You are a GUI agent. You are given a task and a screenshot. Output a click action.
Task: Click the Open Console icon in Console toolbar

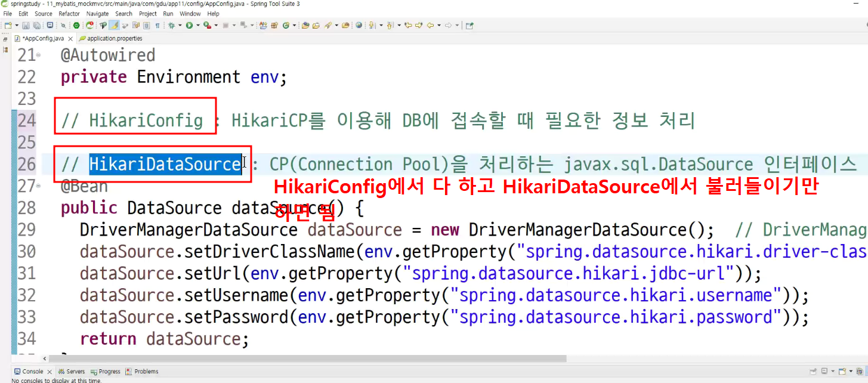[842, 371]
